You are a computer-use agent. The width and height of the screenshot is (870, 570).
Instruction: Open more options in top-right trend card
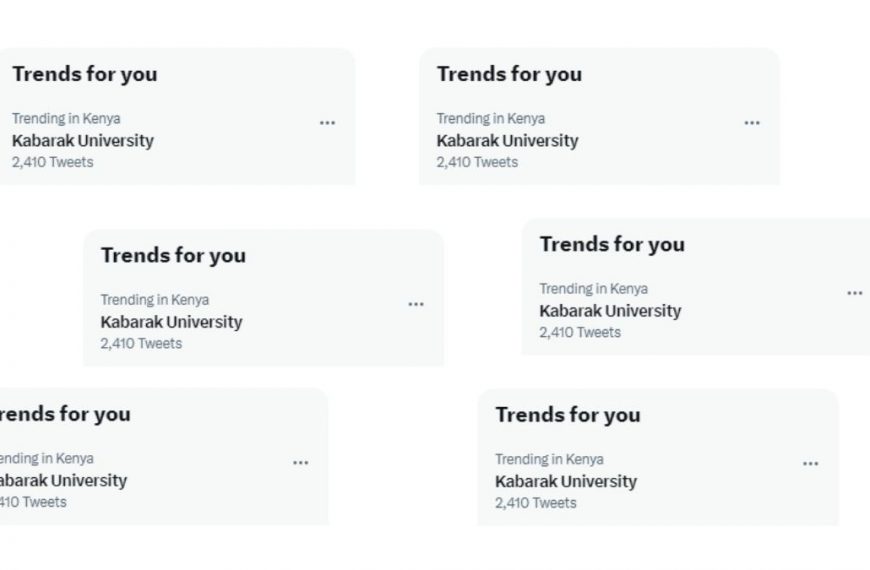752,123
